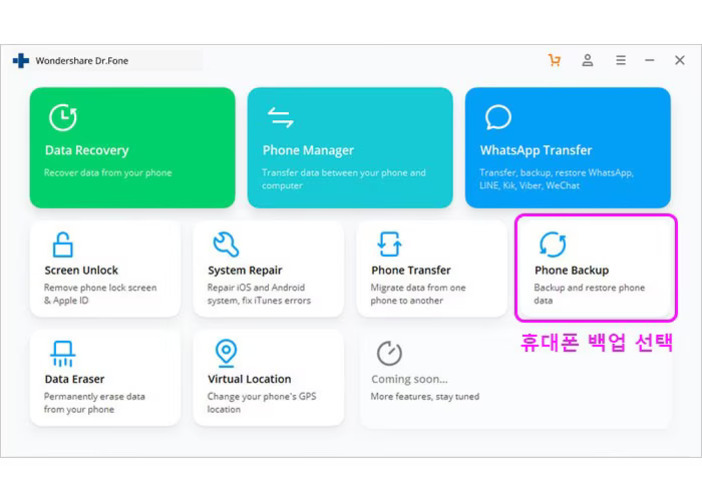Open the Data Recovery title

[x=87, y=150]
